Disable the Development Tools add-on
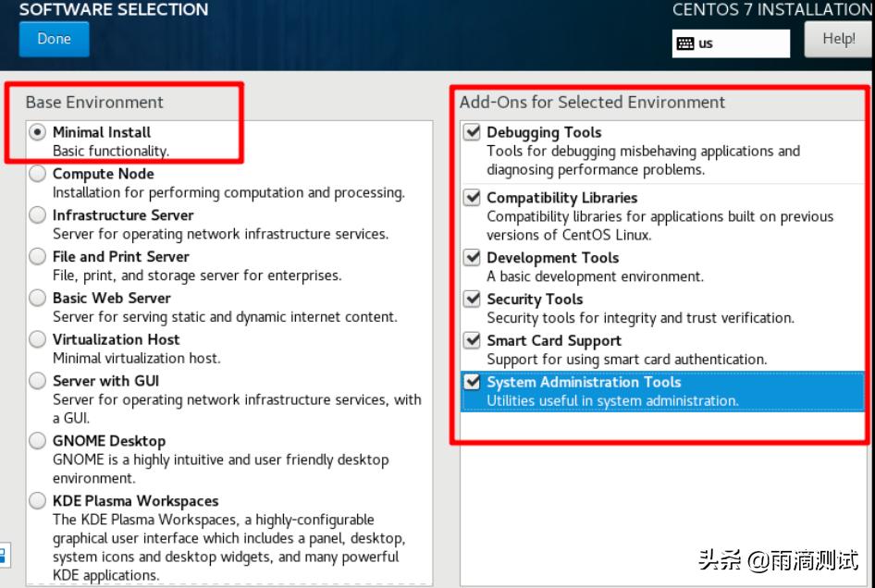This screenshot has height=588, width=875. point(473,258)
